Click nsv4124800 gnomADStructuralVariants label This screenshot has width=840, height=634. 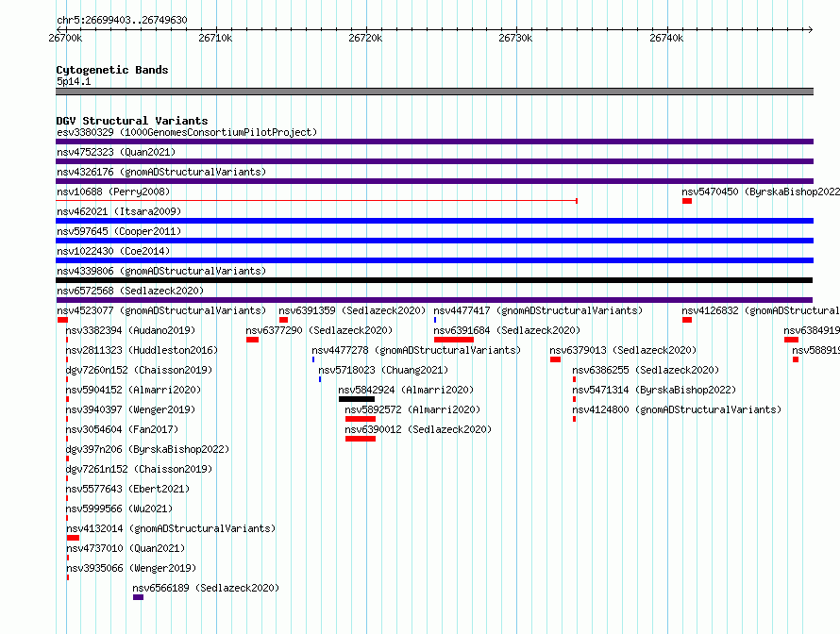click(677, 409)
